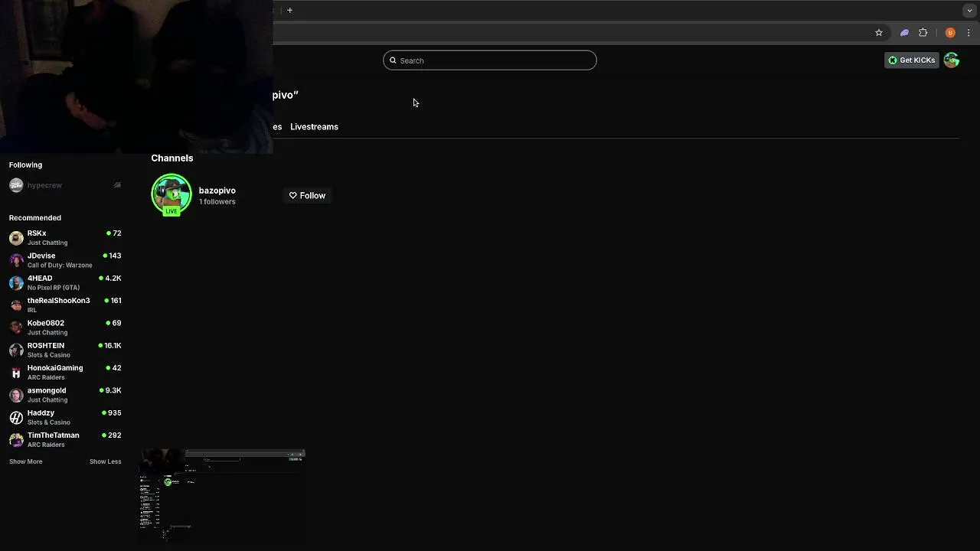Open the ROSHTEIN recommended channel

[x=65, y=350]
